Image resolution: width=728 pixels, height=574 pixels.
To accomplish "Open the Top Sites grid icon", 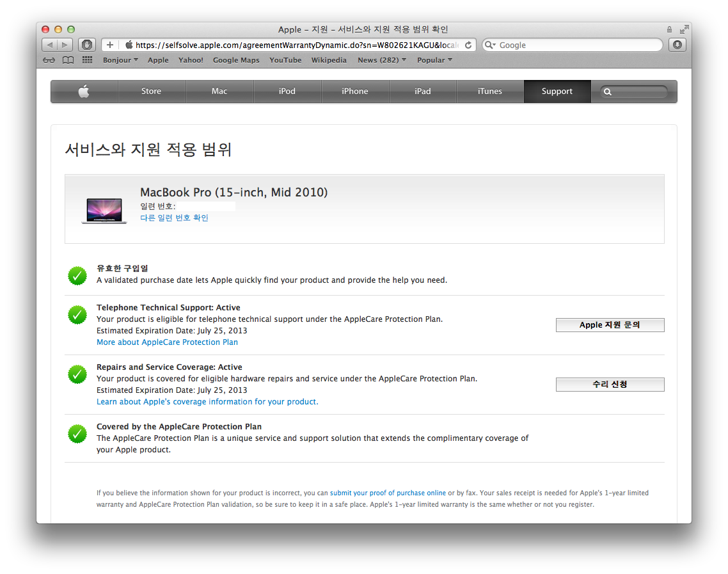I will coord(88,60).
